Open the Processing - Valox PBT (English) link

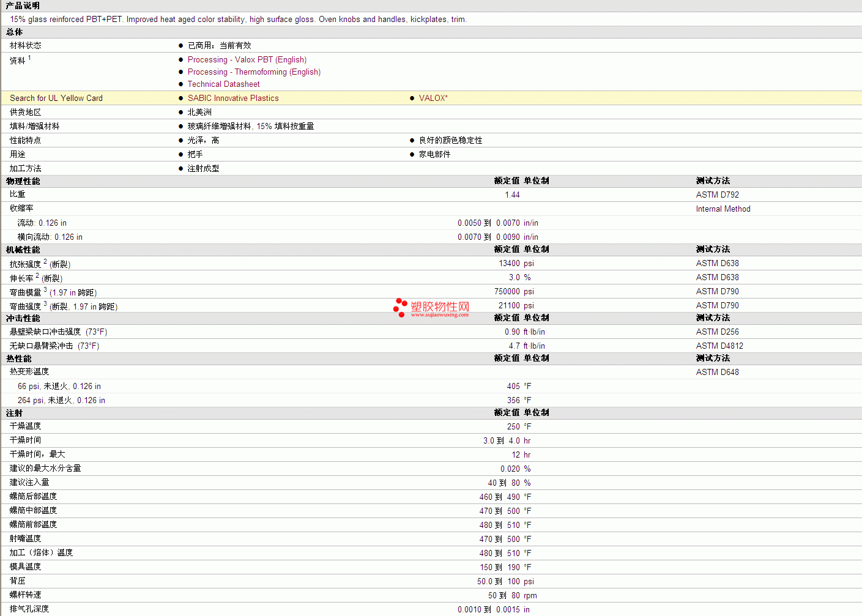point(247,60)
